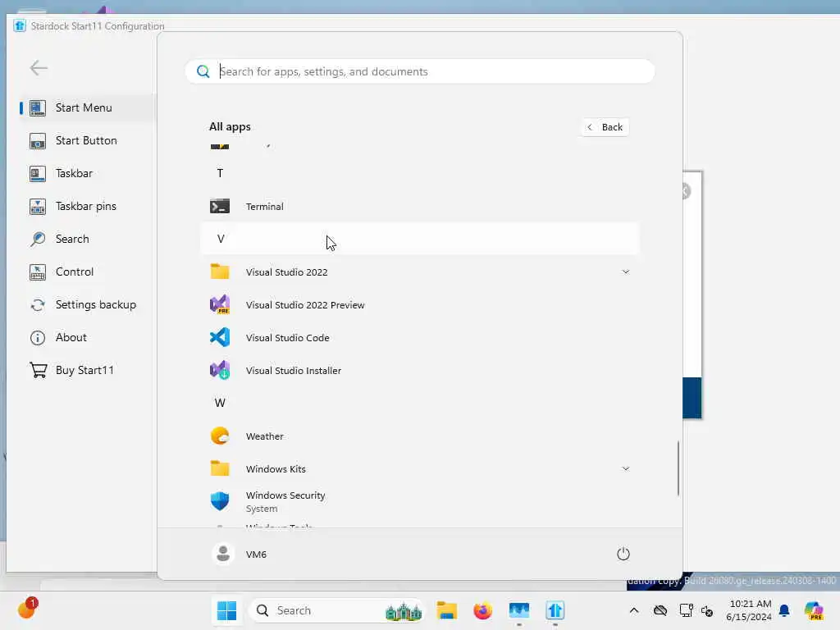This screenshot has height=630, width=840.
Task: Click the notification bell icon
Action: coord(784,610)
